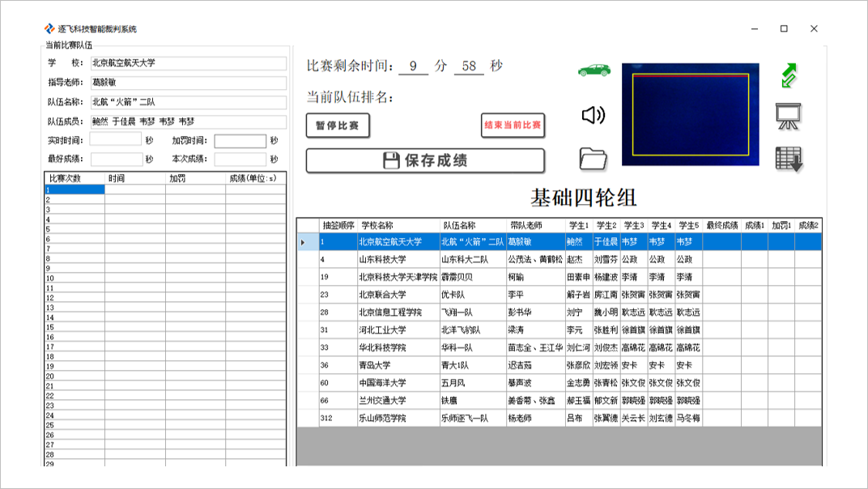Click the 抽签顺序 column header
Viewport: 868px width, 489px height.
click(338, 225)
